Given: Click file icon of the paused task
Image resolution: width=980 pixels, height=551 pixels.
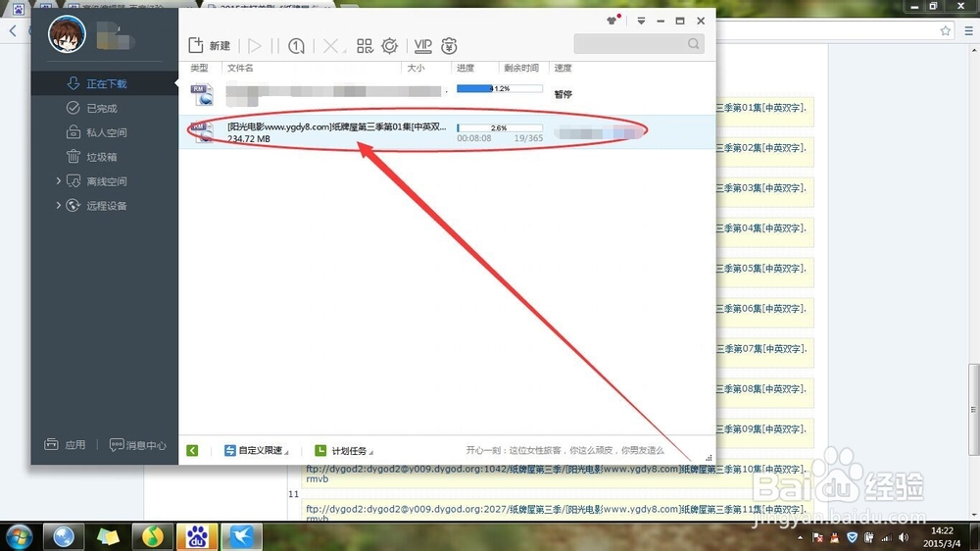Looking at the screenshot, I should pos(202,94).
